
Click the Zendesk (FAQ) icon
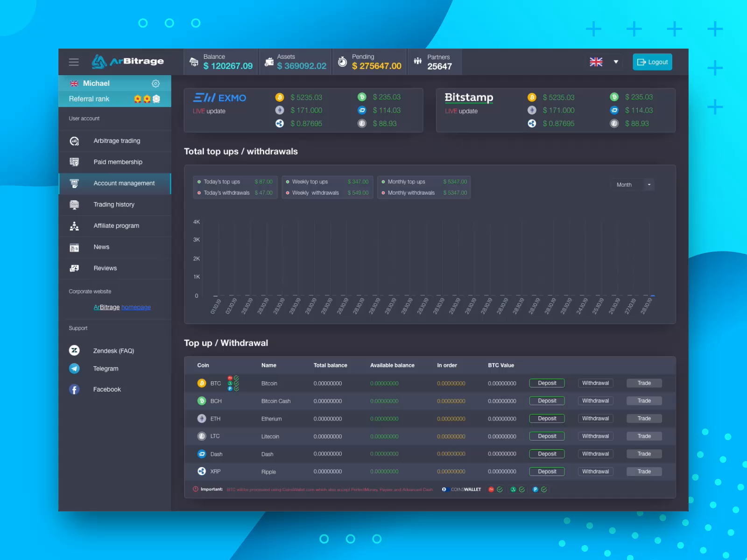tap(74, 350)
